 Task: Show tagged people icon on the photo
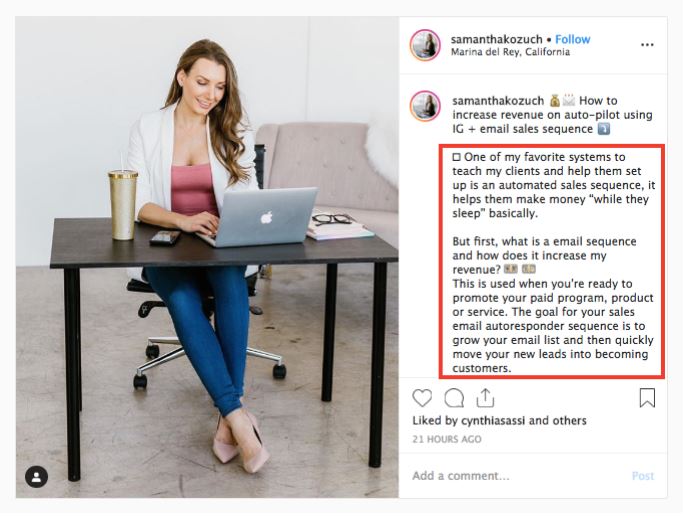click(x=37, y=477)
